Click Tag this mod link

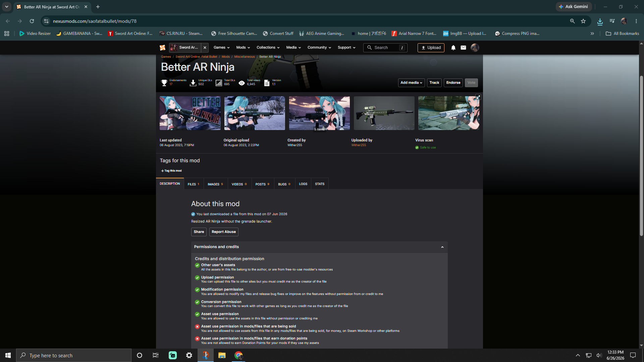(171, 171)
